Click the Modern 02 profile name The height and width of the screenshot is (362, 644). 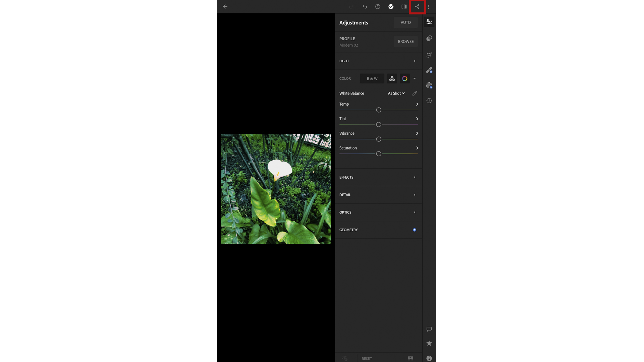click(x=348, y=45)
